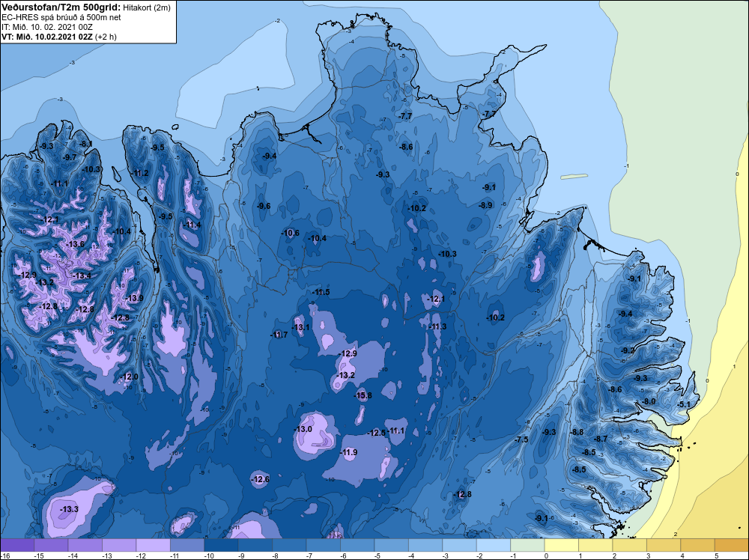The image size is (749, 560).
Task: Click the coldest reading -15.8
Action: 363,395
